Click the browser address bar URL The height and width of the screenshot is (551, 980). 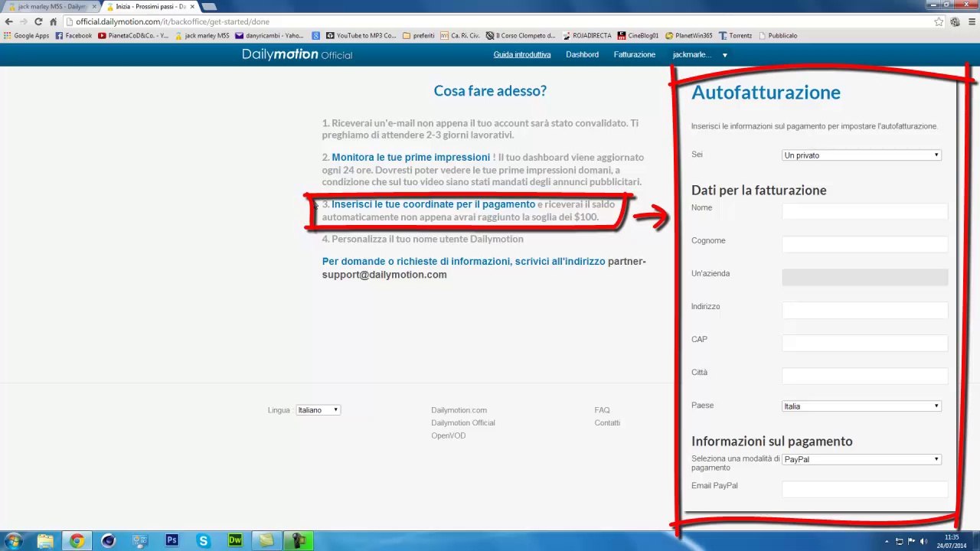pos(172,21)
